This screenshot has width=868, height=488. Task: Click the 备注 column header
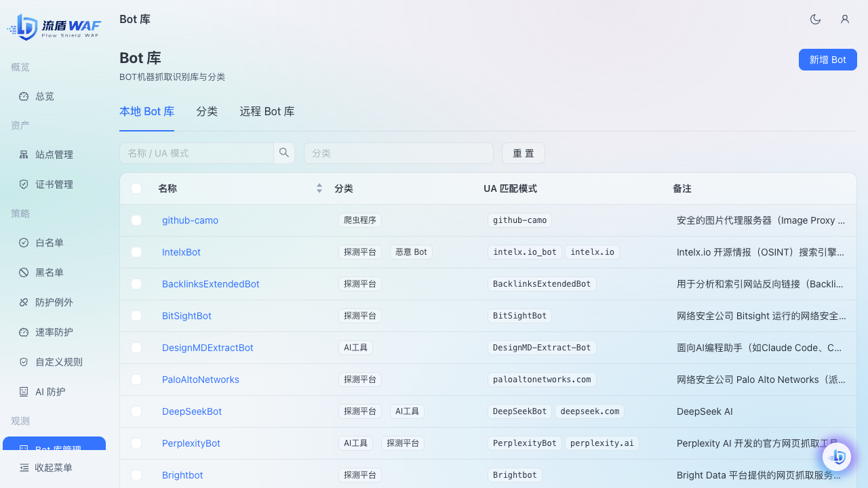click(682, 188)
